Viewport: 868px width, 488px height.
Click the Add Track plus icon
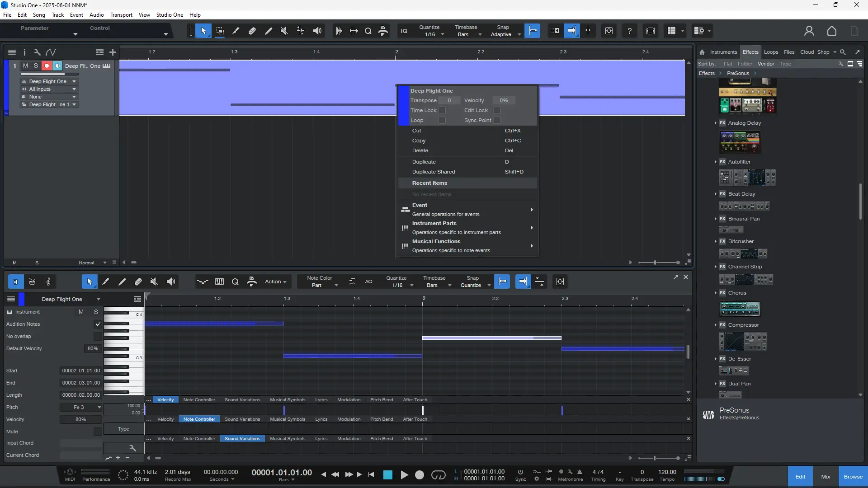click(x=113, y=52)
